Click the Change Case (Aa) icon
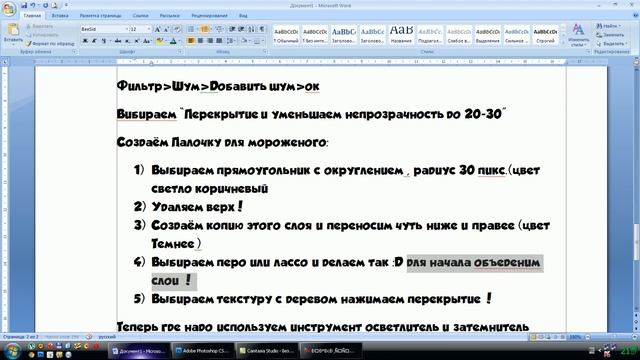The height and width of the screenshot is (360, 640). click(147, 41)
